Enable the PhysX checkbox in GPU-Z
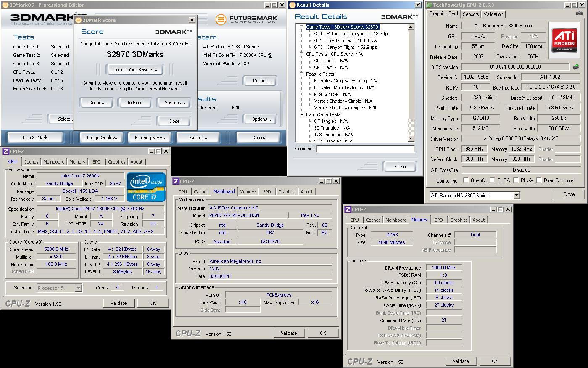 516,180
